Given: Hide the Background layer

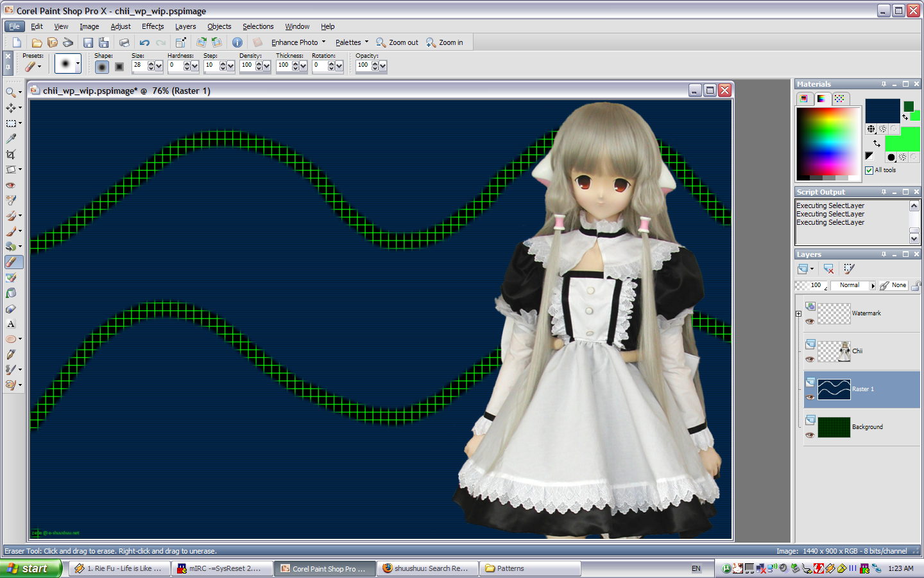Looking at the screenshot, I should click(x=810, y=435).
